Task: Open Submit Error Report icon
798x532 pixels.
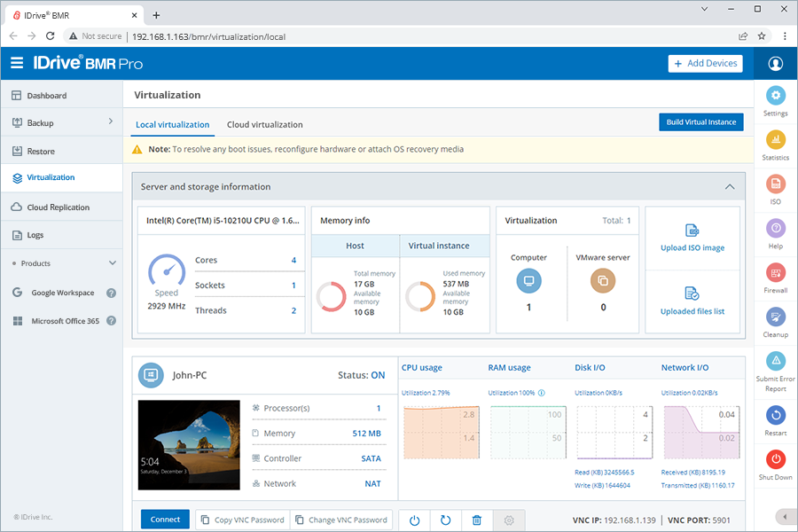Action: [775, 361]
